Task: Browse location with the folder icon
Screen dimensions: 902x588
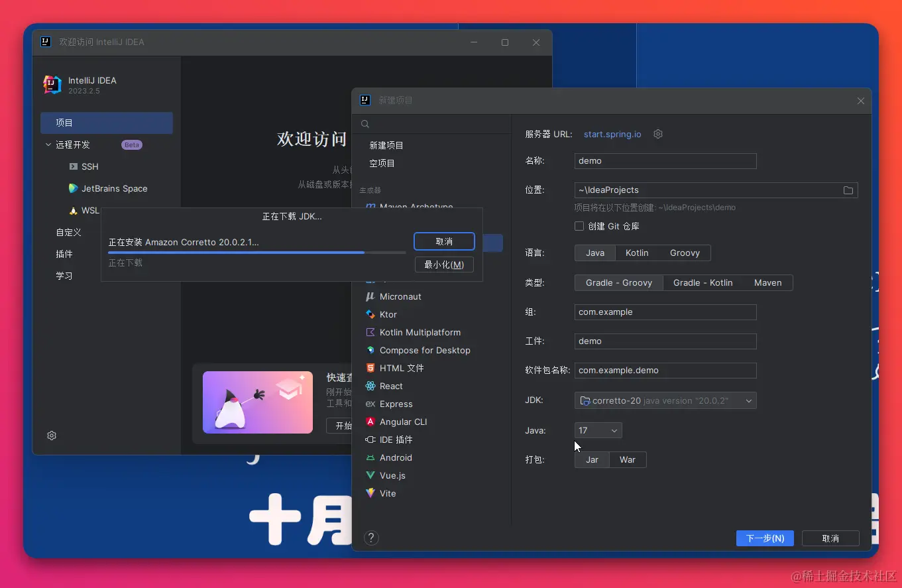Action: tap(848, 190)
